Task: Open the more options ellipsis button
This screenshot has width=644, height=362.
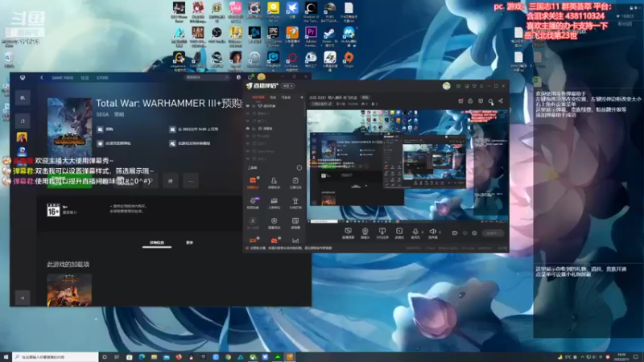Action: [191, 181]
